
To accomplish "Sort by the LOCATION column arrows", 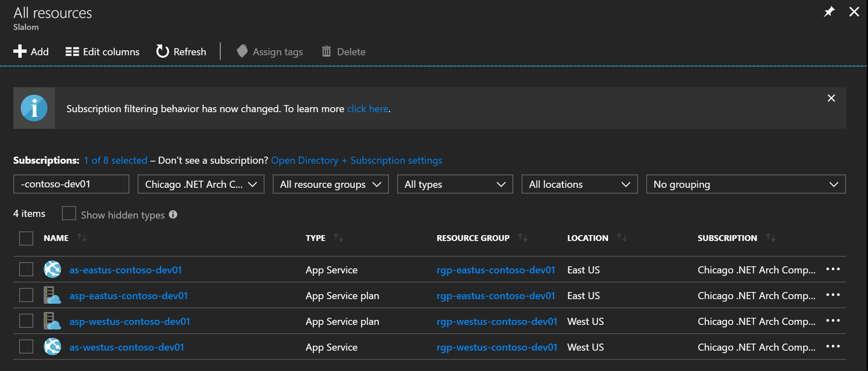I will [x=622, y=238].
